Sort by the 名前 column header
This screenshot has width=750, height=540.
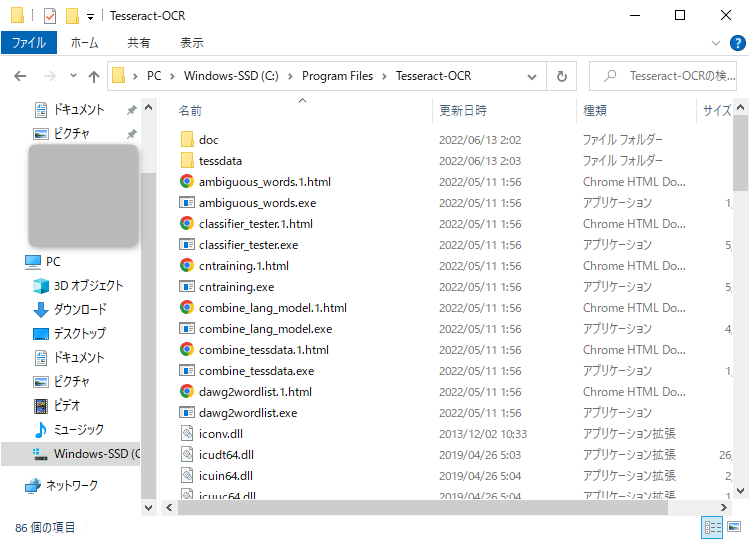coord(190,110)
